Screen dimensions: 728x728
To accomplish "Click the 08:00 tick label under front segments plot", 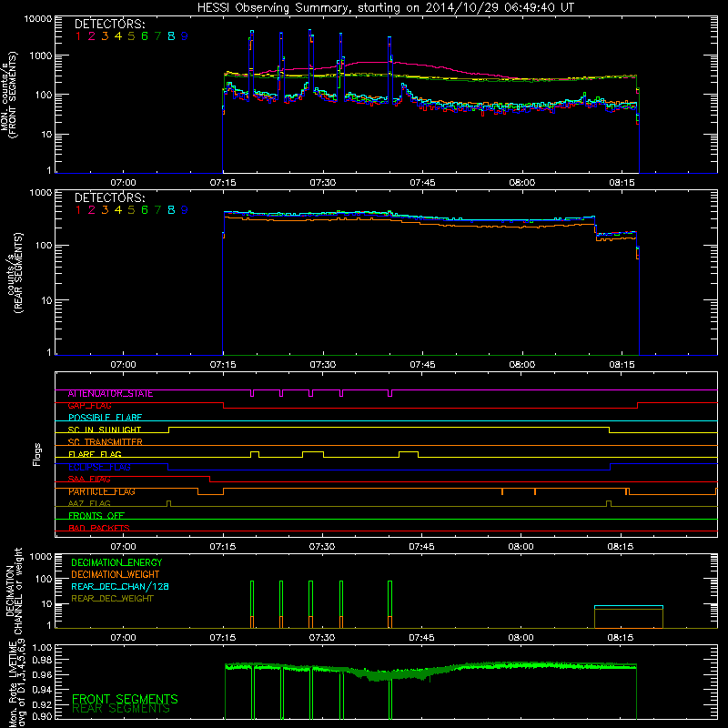I will coord(521,183).
